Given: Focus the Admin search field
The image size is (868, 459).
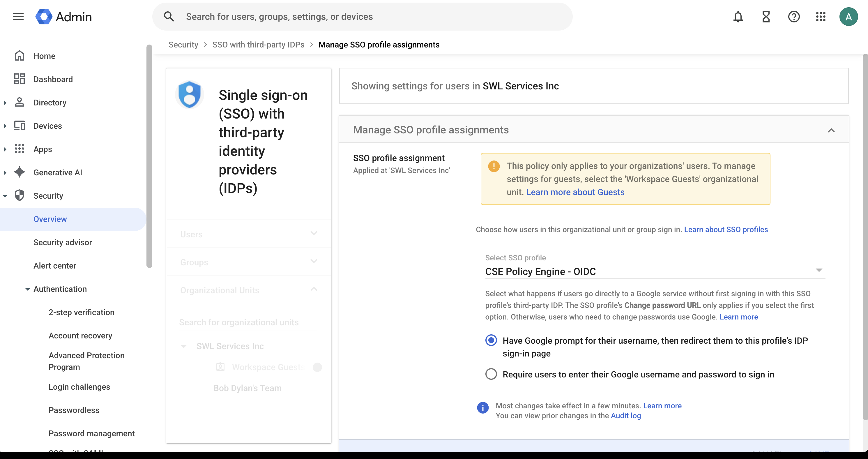Looking at the screenshot, I should pyautogui.click(x=362, y=17).
